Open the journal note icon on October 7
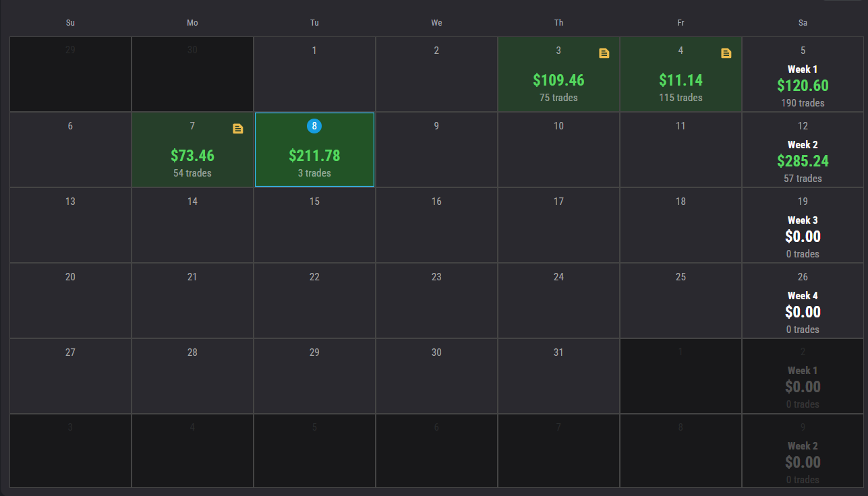The height and width of the screenshot is (496, 868). (238, 128)
